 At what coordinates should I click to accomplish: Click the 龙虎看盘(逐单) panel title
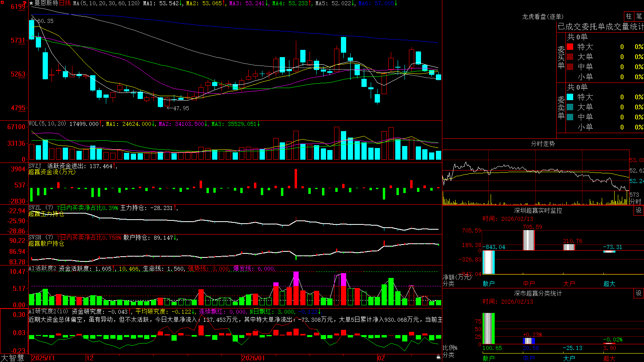coord(543,16)
